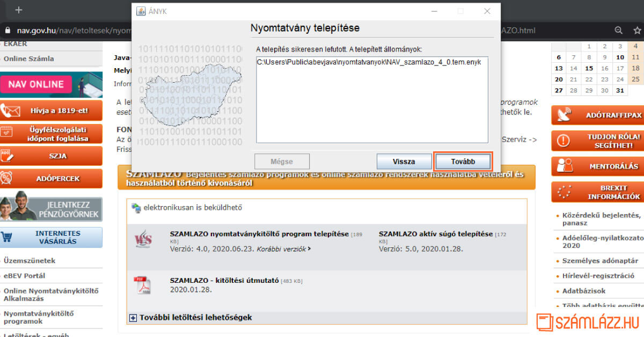Open the PDF icon for kitöltési útmutató
This screenshot has width=644, height=337.
(x=143, y=285)
